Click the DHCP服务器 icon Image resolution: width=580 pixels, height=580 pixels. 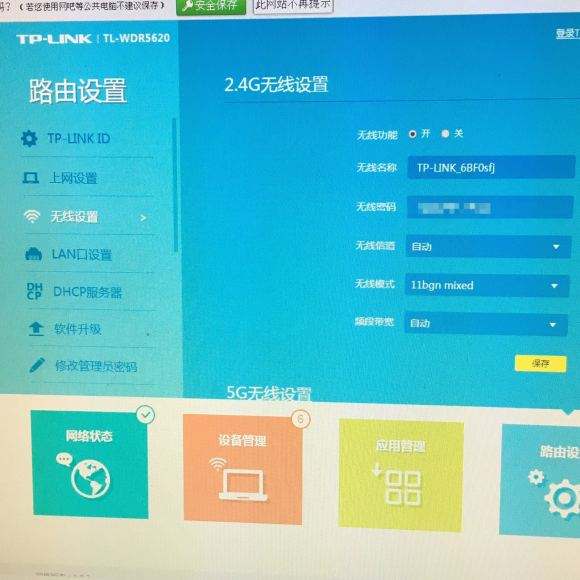click(34, 291)
